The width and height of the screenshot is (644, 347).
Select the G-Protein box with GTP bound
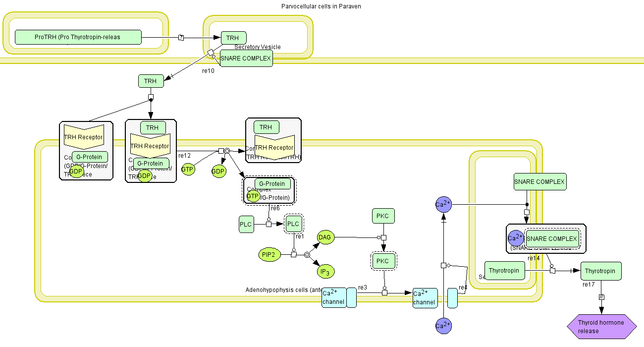272,184
